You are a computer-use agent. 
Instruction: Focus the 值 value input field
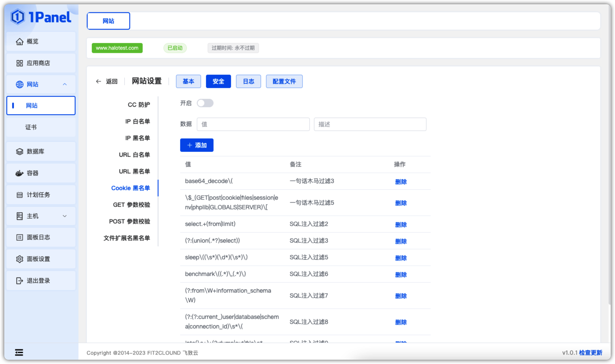(x=253, y=124)
